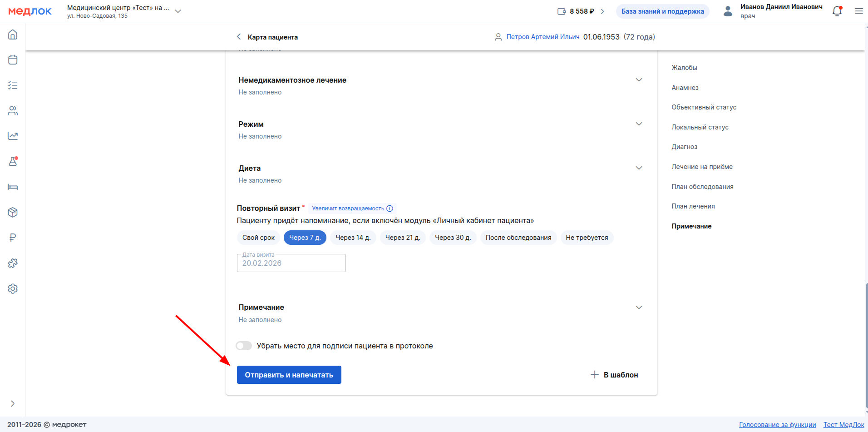The width and height of the screenshot is (868, 432).
Task: Open the home icon in sidebar
Action: [13, 35]
